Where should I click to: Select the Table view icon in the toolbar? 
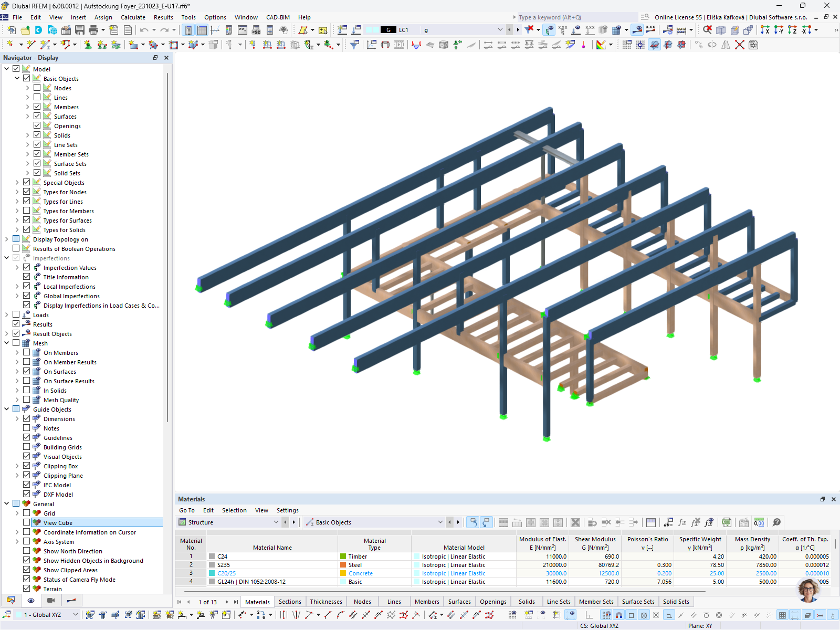[x=202, y=30]
